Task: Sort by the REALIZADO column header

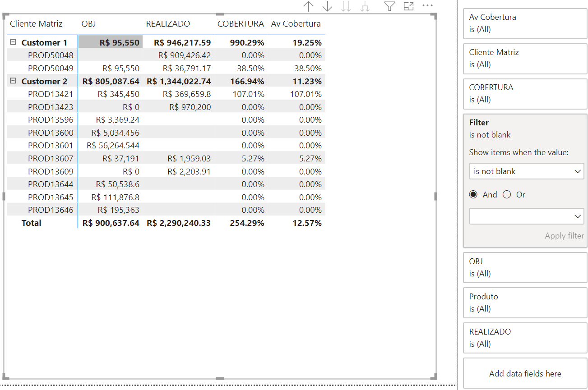Action: 168,24
